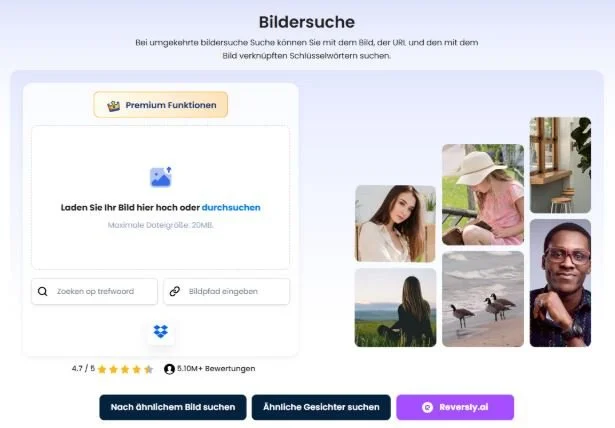Select the geese on beach thumbnail
The height and width of the screenshot is (428, 615).
pos(483,299)
